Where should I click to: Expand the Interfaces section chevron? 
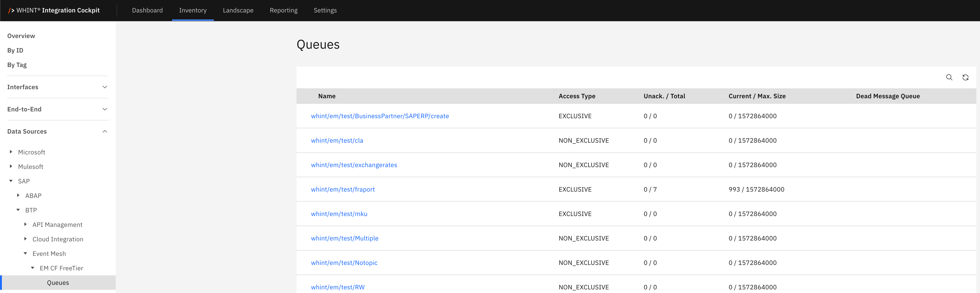point(105,87)
